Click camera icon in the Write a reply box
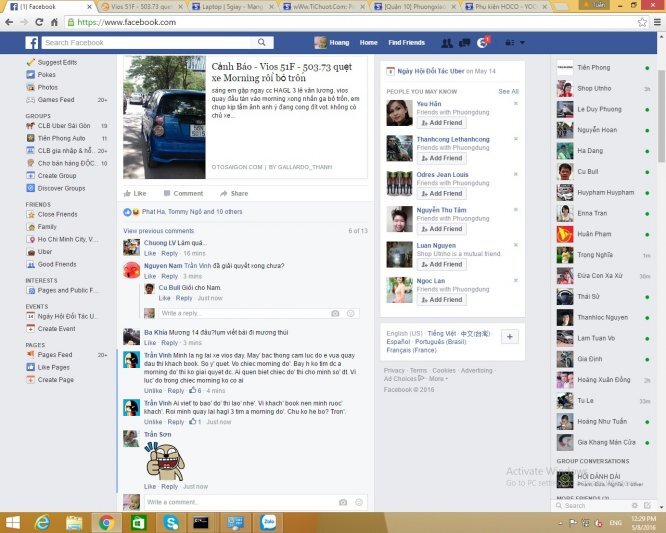Image resolution: width=666 pixels, height=533 pixels. tap(335, 313)
